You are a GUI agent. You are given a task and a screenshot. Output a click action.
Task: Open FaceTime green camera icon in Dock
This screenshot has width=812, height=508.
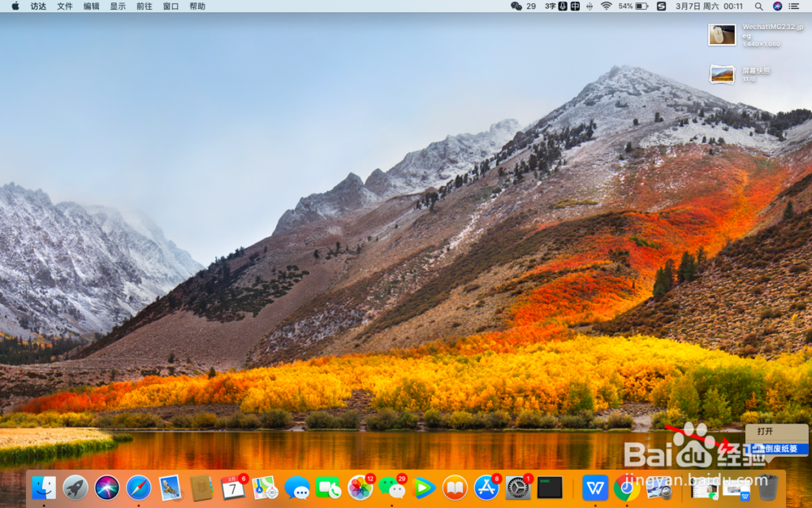328,488
